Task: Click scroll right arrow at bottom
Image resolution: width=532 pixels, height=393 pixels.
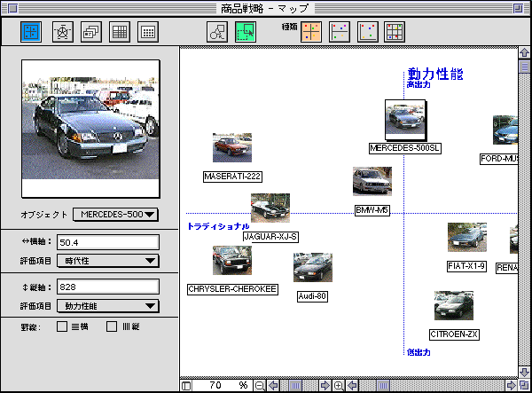Action: pos(511,386)
